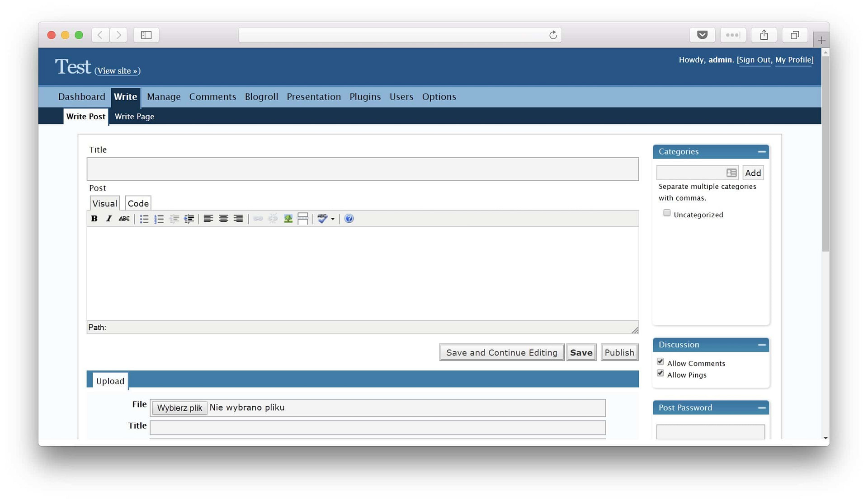Screen dimensions: 868x501
Task: Toggle italic formatting in post editor
Action: (x=108, y=219)
